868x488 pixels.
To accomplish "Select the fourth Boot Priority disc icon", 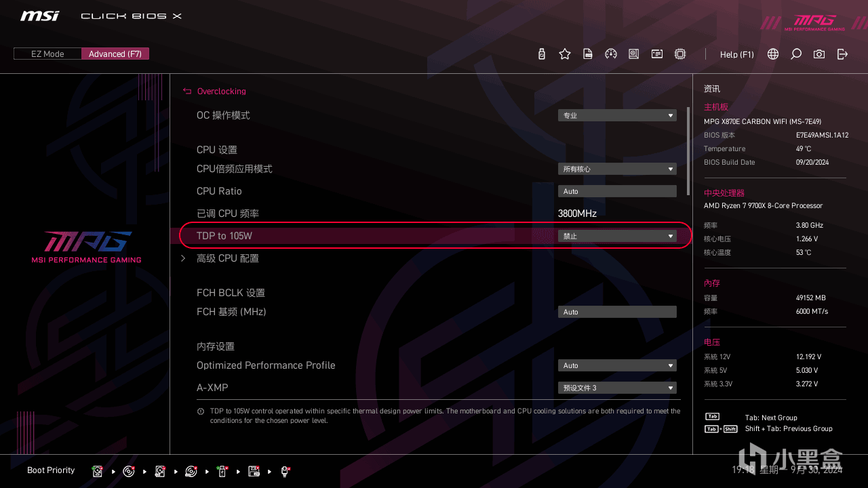I will (x=191, y=471).
